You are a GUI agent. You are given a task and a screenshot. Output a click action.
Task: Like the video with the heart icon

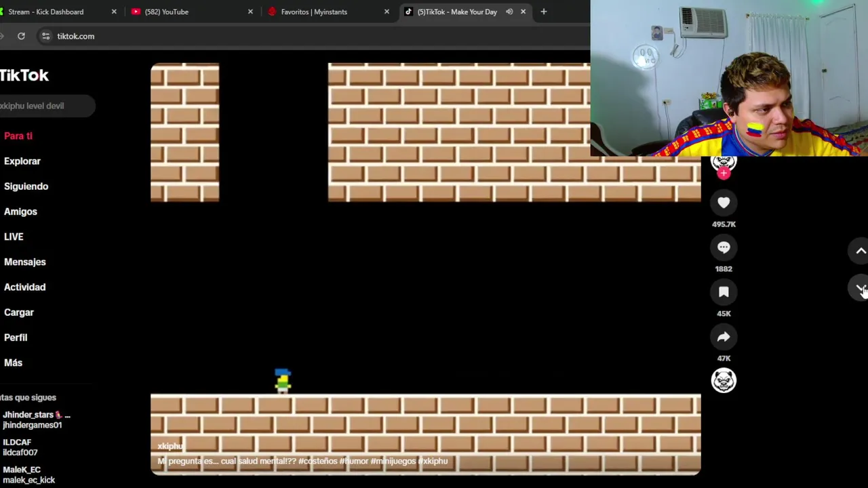[724, 203]
